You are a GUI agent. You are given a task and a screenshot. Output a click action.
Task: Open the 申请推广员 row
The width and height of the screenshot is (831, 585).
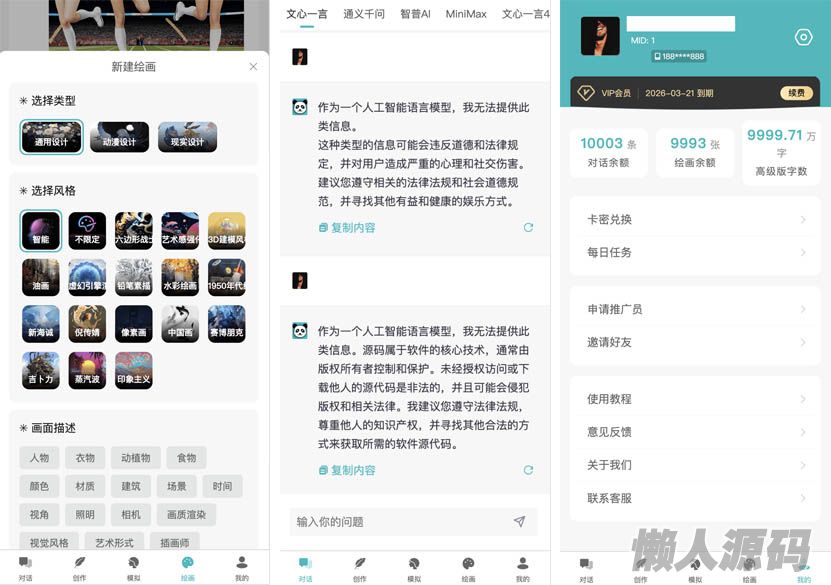695,309
